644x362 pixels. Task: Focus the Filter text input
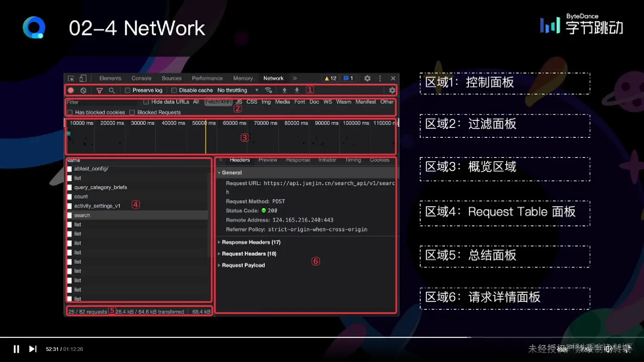[x=102, y=102]
